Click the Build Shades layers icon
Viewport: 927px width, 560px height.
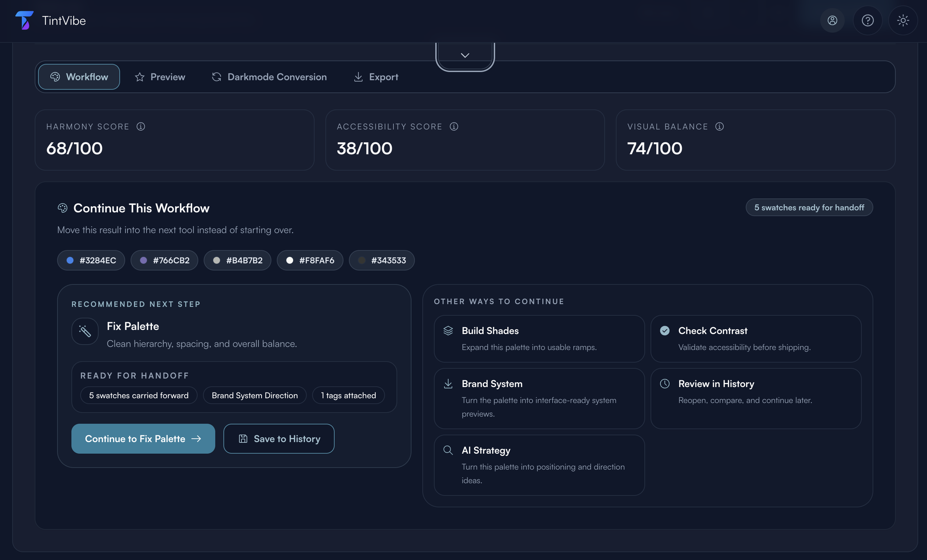448,330
